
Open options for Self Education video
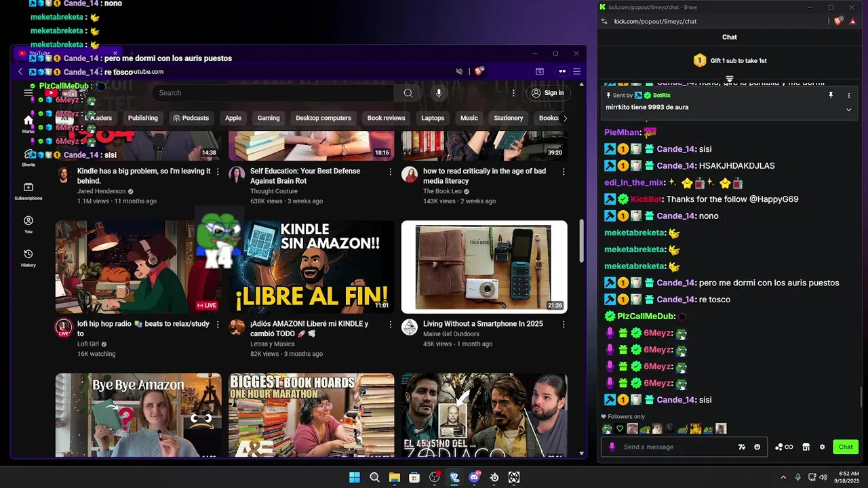click(391, 172)
